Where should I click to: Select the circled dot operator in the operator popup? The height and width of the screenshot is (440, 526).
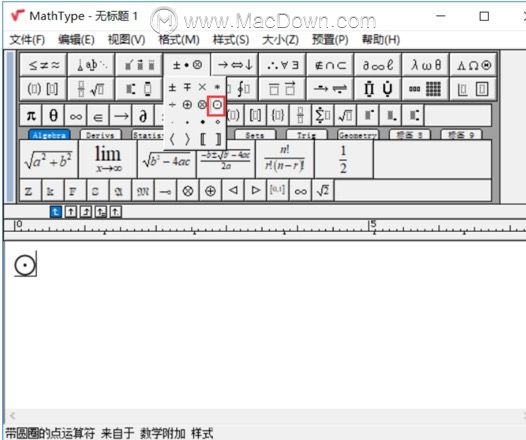[x=217, y=105]
